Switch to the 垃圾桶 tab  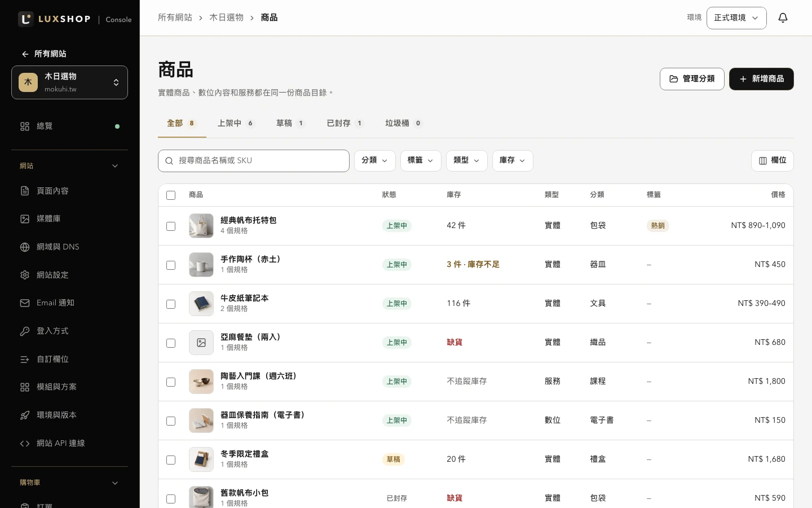pos(403,124)
